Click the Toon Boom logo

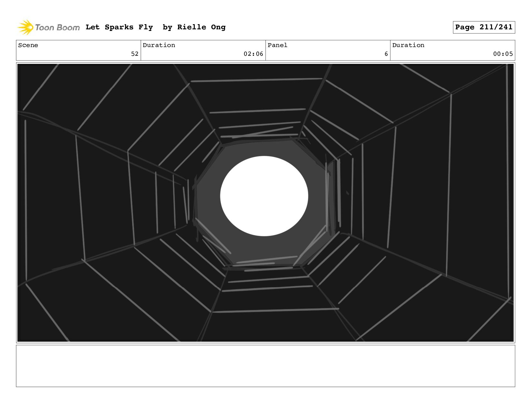pyautogui.click(x=48, y=27)
